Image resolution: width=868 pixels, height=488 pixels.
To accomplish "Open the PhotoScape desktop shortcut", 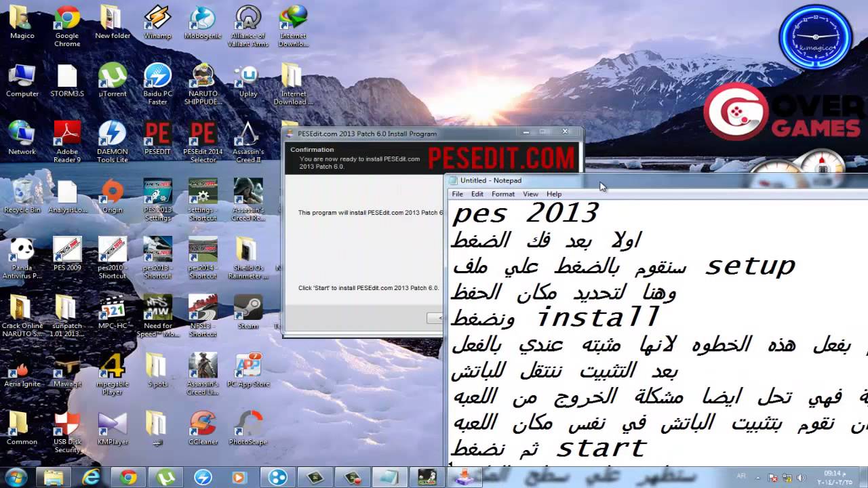I will click(x=248, y=428).
